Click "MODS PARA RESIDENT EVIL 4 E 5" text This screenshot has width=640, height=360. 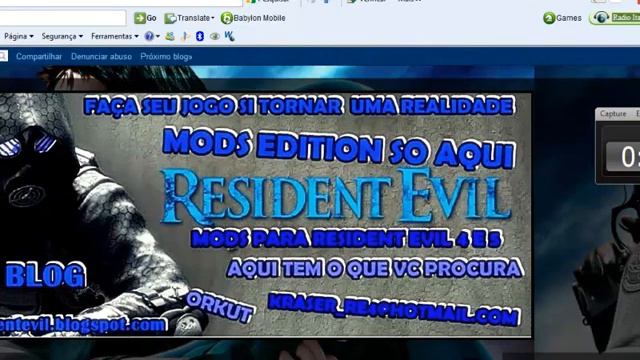pyautogui.click(x=346, y=239)
